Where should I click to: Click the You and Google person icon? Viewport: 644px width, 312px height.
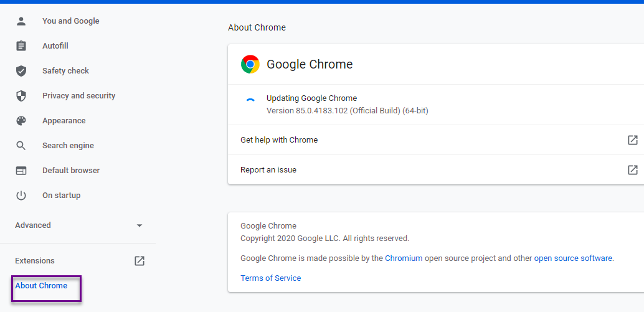(x=21, y=21)
